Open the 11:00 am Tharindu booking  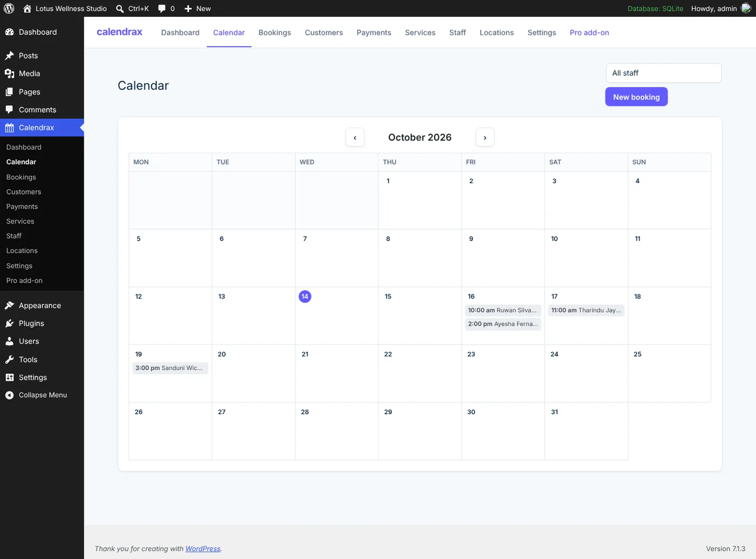pyautogui.click(x=586, y=310)
